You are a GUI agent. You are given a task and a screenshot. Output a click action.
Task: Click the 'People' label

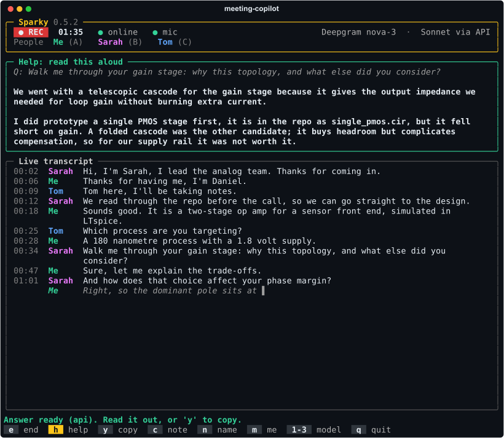28,42
